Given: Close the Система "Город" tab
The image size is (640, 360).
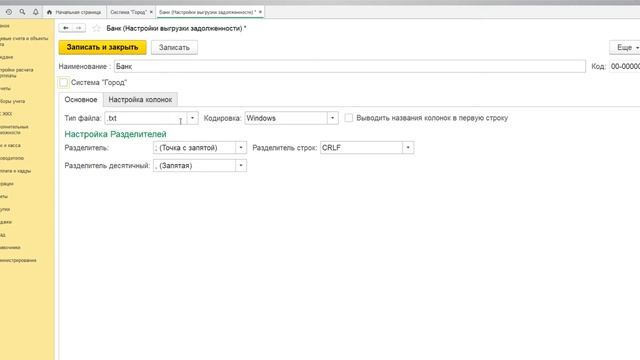Looking at the screenshot, I should [151, 12].
